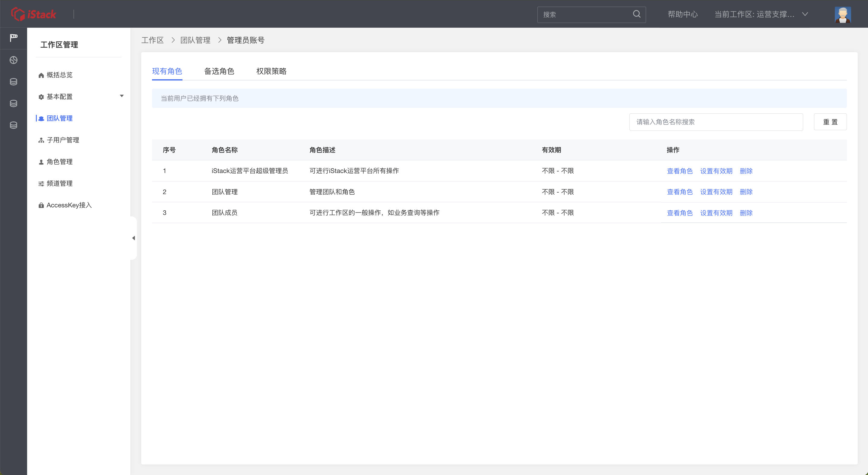Switch to the 备选角色 tab
This screenshot has height=475, width=868.
tap(219, 71)
